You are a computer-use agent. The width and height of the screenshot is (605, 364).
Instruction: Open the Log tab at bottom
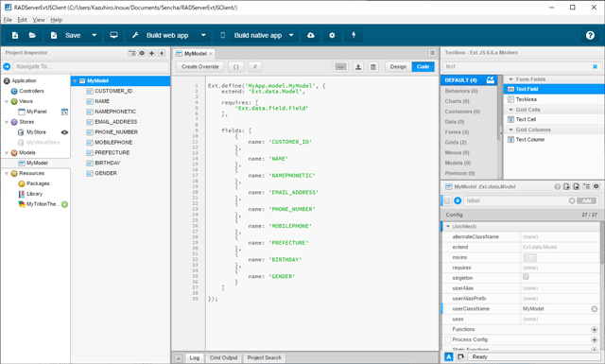[x=195, y=357]
